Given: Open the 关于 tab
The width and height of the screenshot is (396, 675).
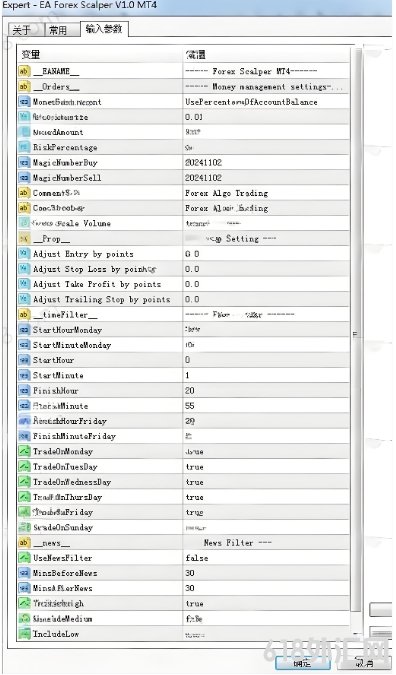Looking at the screenshot, I should 25,30.
